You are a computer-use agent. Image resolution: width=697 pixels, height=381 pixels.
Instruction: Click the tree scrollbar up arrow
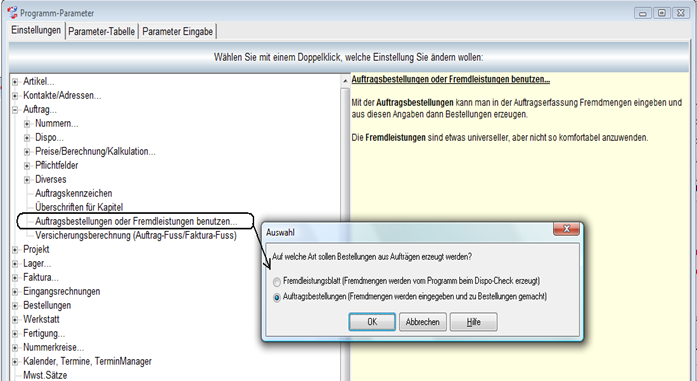click(x=345, y=81)
